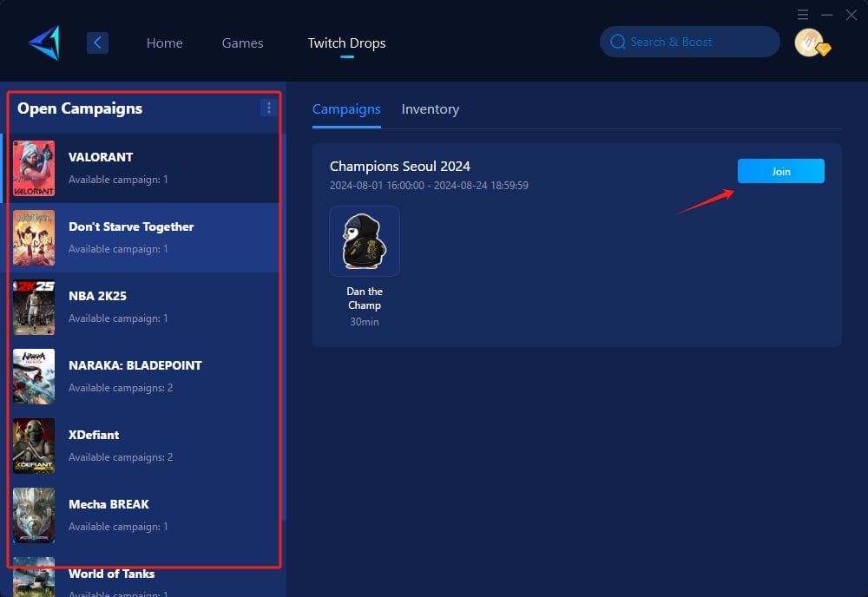Select NBA 2K25 campaign

[x=140, y=307]
